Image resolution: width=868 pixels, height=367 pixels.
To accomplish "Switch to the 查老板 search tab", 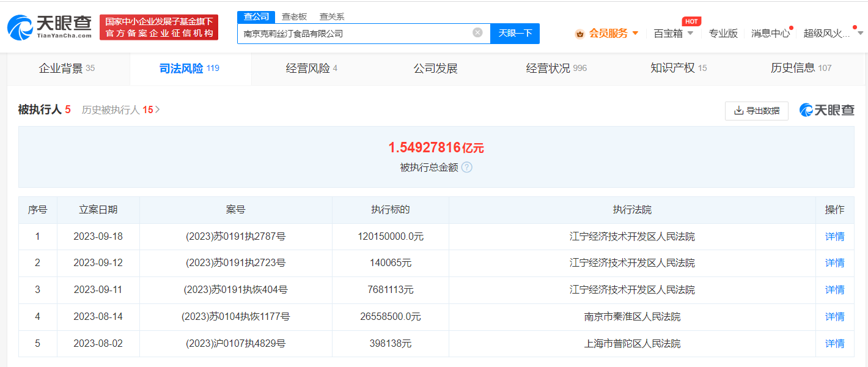I will [x=294, y=17].
